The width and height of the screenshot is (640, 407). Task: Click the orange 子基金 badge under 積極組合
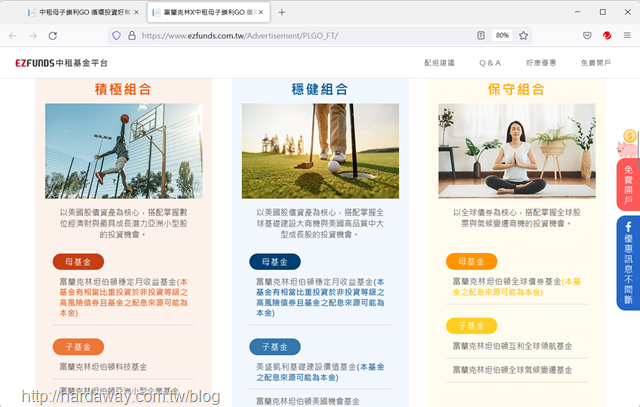click(x=78, y=347)
